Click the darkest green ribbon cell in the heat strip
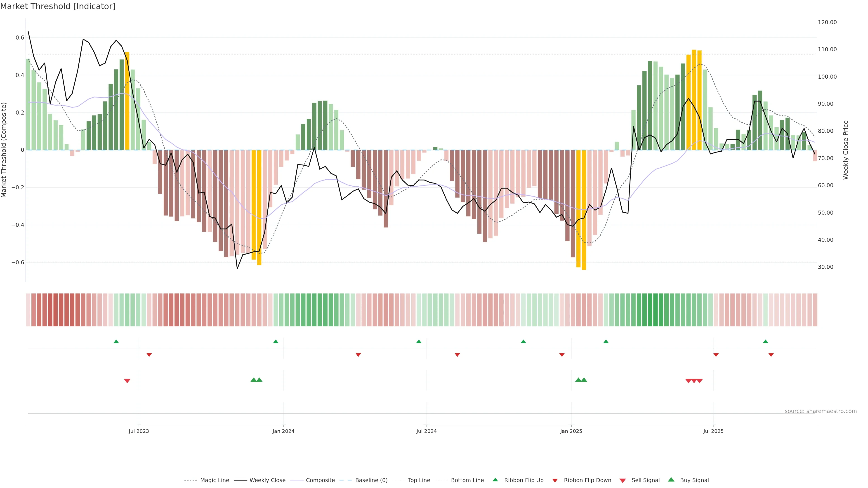 tap(650, 310)
